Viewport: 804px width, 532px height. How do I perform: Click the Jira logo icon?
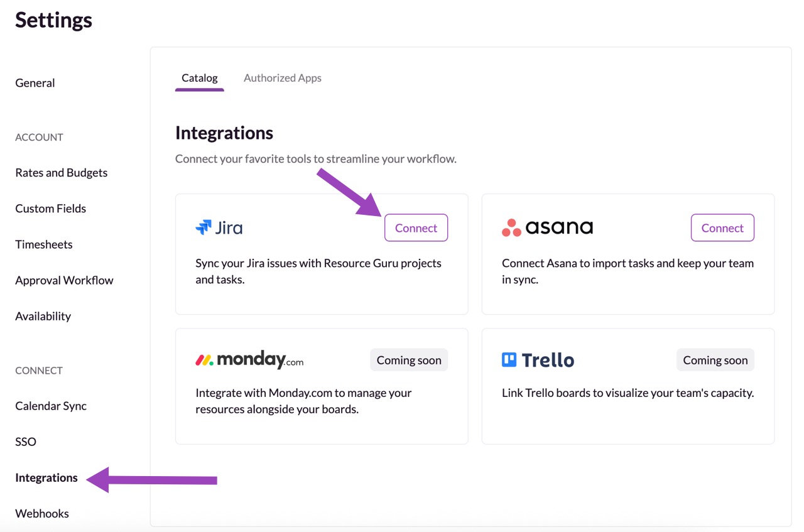tap(204, 227)
